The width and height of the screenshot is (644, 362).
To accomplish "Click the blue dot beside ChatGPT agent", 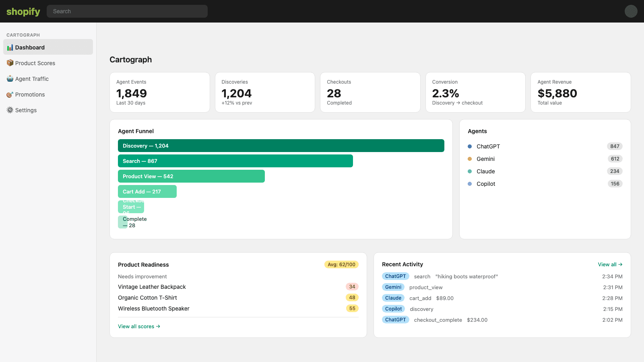I will pyautogui.click(x=470, y=146).
